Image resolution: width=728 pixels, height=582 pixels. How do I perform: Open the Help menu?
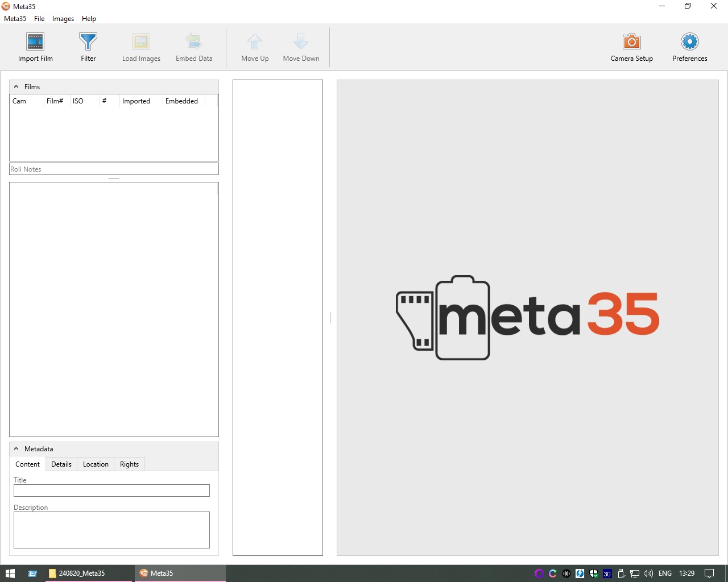89,19
